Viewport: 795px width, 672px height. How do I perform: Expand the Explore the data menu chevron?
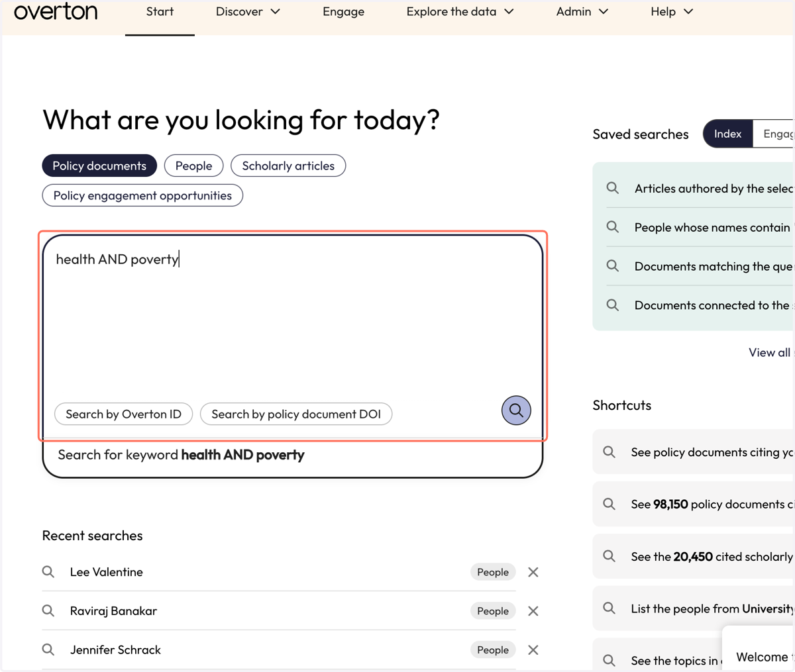[x=509, y=12]
